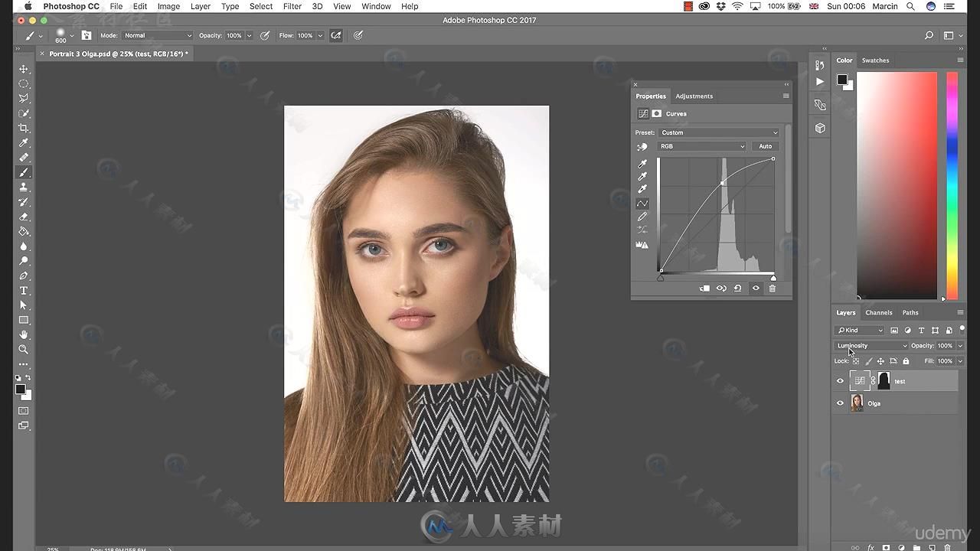Select the Lasso tool
Screen dimensions: 980x551
tap(24, 99)
